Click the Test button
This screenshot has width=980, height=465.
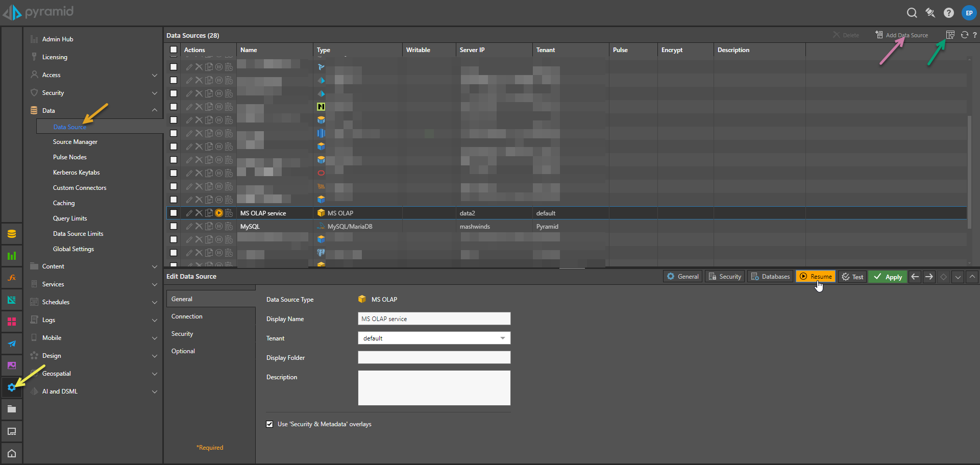click(852, 277)
